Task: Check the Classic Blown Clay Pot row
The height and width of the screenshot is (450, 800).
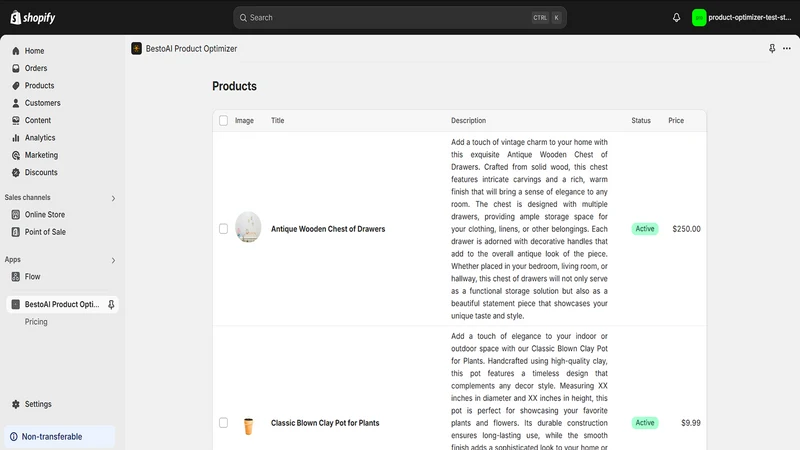Action: pos(223,422)
